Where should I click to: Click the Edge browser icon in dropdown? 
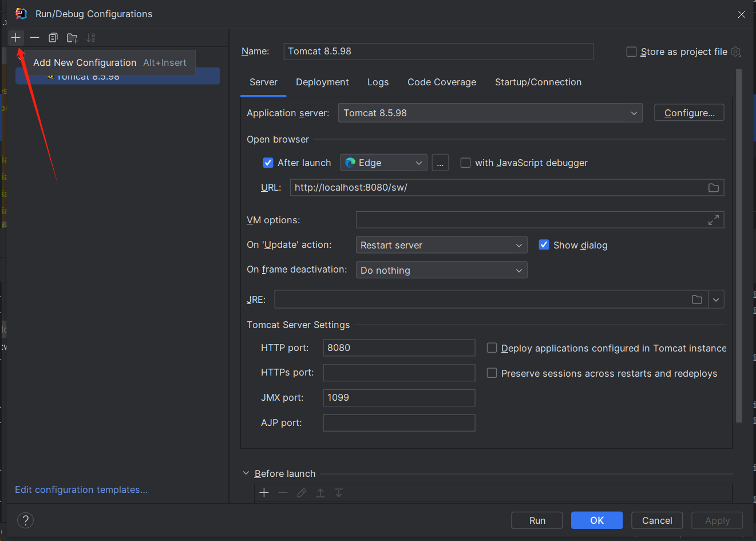[x=350, y=163]
